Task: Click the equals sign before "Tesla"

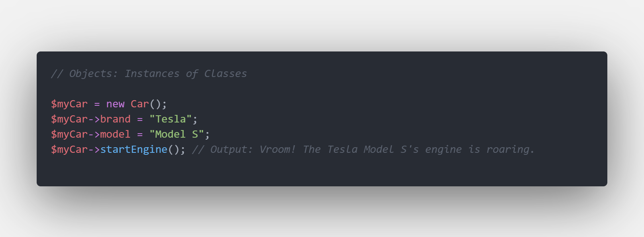Action: click(x=140, y=119)
